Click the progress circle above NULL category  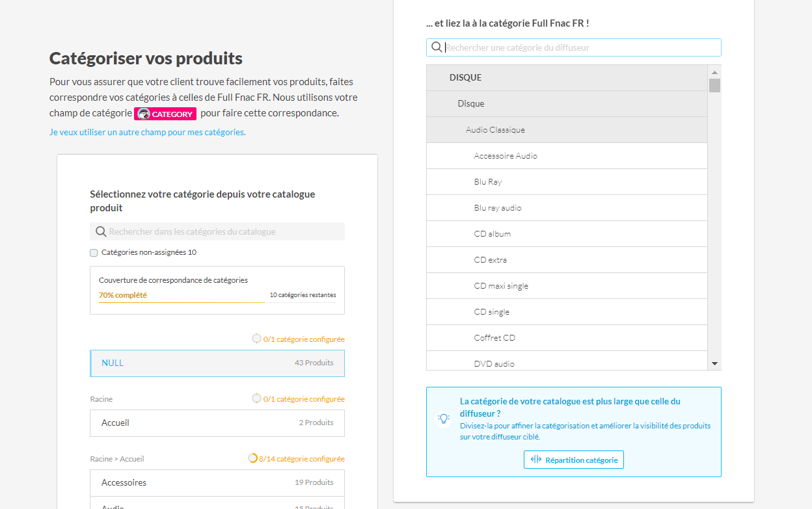(x=256, y=339)
